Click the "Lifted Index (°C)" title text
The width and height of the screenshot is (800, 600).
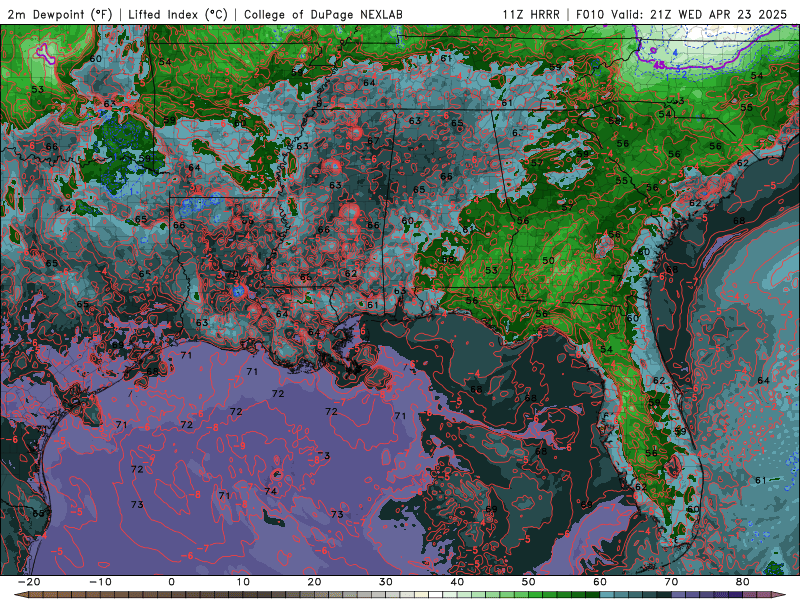coord(178,14)
